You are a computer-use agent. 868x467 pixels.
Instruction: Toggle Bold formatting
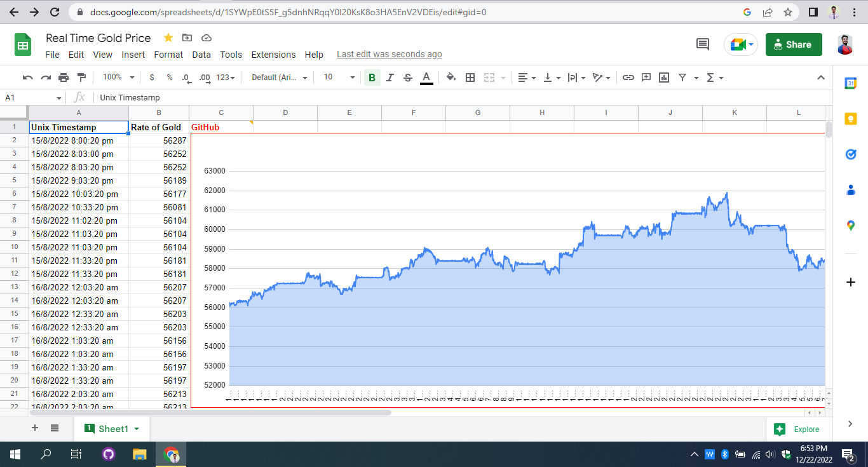click(x=372, y=78)
